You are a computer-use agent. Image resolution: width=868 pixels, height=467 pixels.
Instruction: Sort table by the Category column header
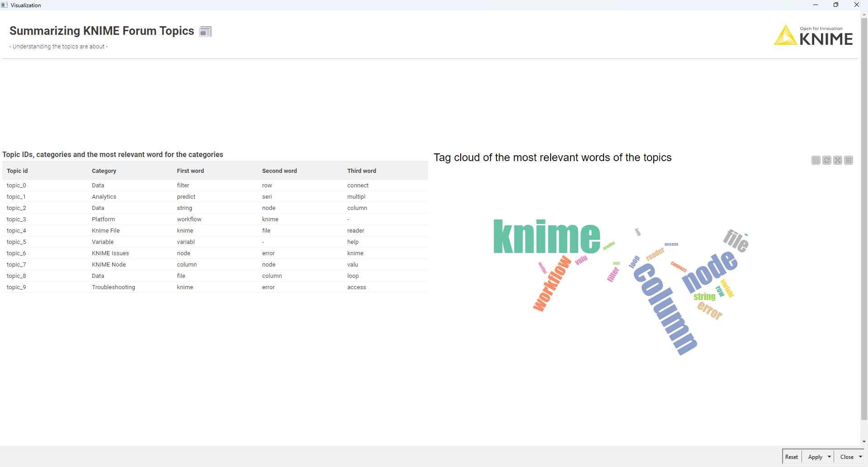[x=104, y=171]
